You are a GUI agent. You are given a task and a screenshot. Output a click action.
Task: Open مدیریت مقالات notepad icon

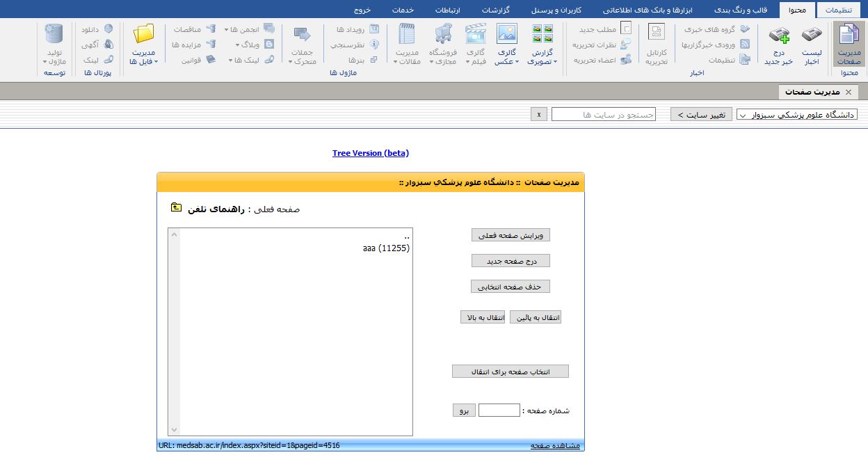(x=407, y=33)
